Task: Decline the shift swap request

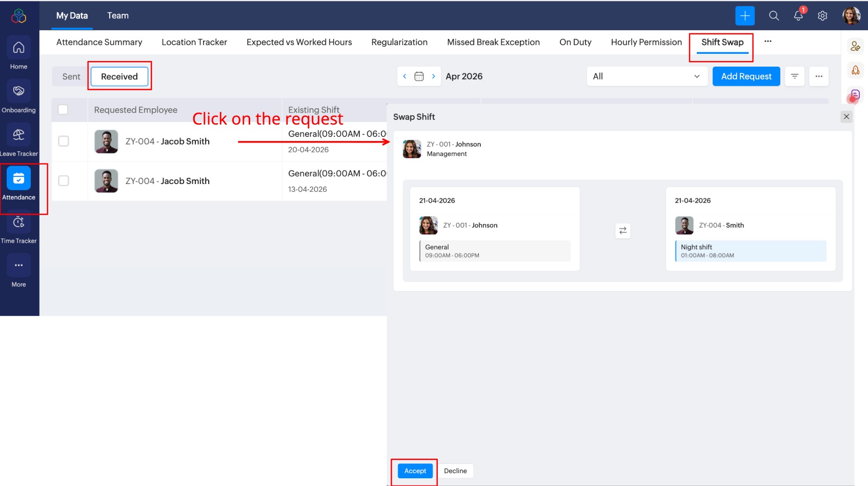Action: click(x=455, y=471)
